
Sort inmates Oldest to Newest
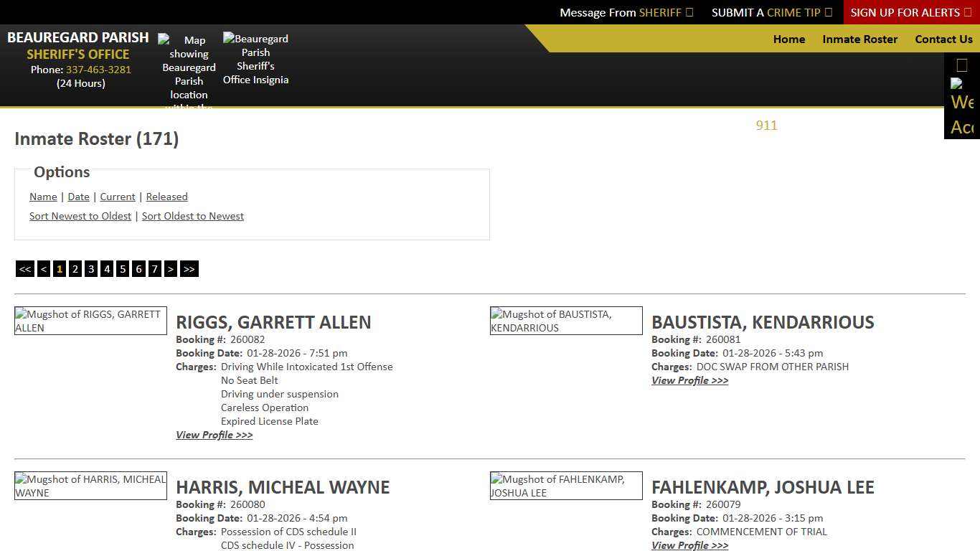coord(192,216)
